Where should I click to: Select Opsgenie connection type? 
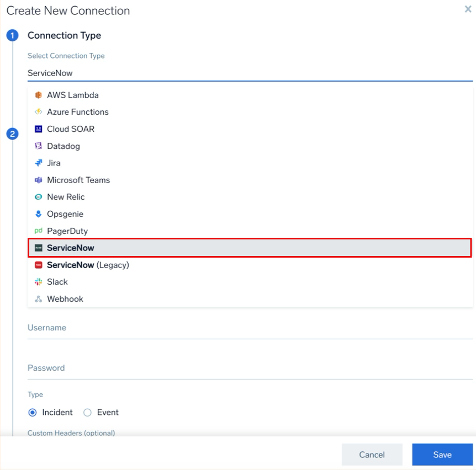(65, 214)
